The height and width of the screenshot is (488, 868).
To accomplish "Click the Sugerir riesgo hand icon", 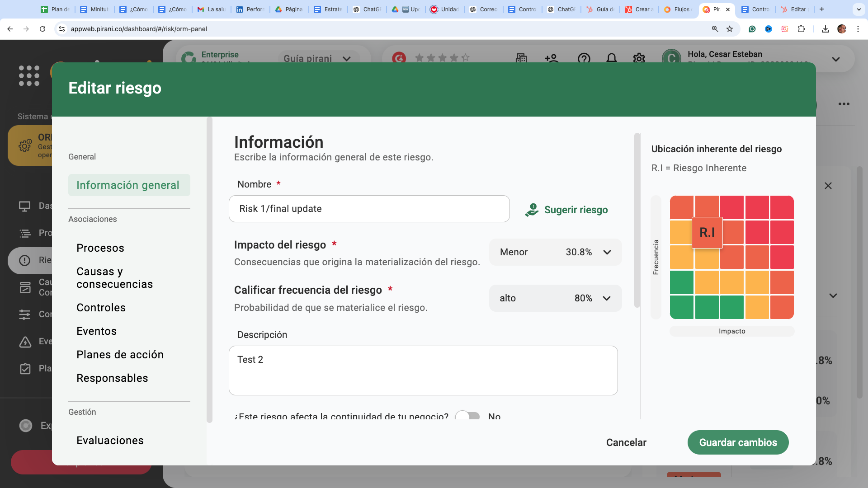I will coord(532,210).
